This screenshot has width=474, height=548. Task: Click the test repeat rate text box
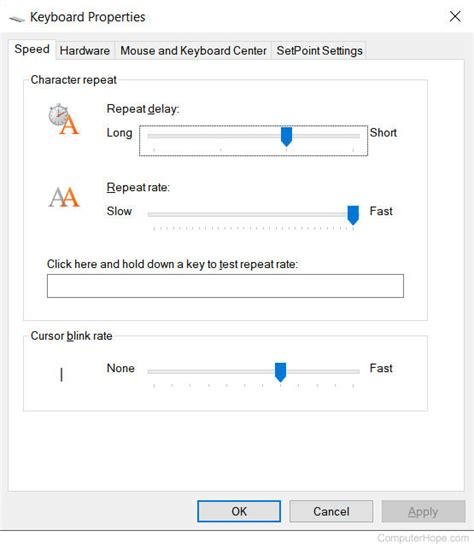pyautogui.click(x=225, y=286)
